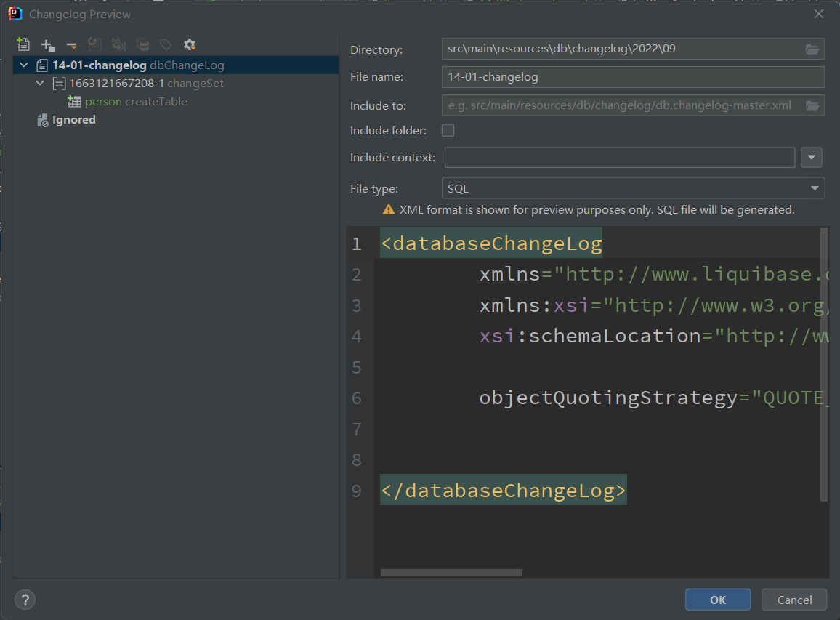Image resolution: width=840 pixels, height=620 pixels.
Task: Open the File type dropdown
Action: click(x=814, y=188)
